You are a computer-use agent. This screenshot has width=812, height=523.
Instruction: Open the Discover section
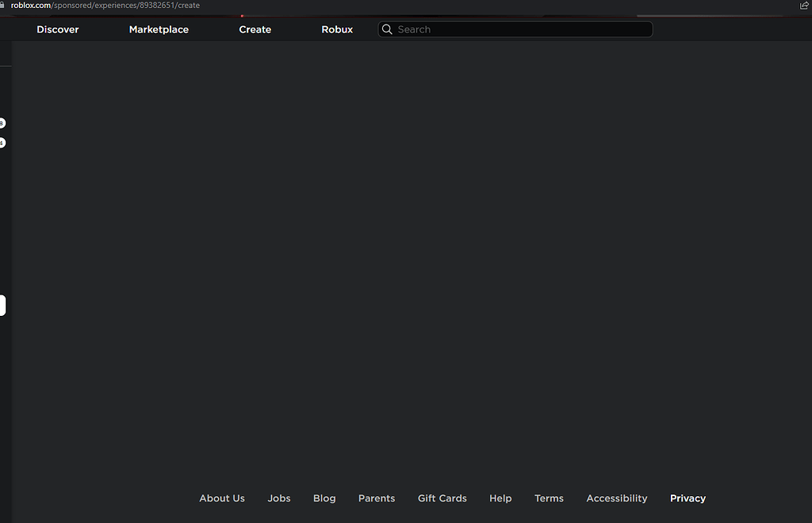57,29
